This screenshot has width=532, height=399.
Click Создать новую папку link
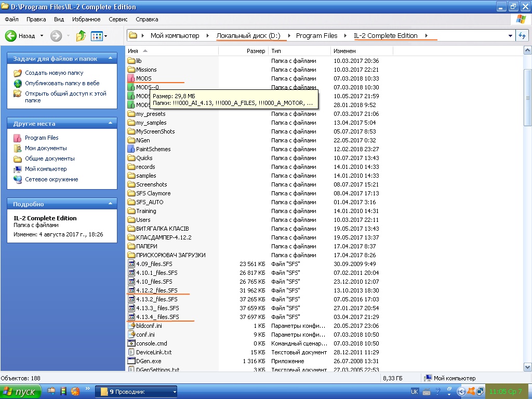pyautogui.click(x=54, y=73)
